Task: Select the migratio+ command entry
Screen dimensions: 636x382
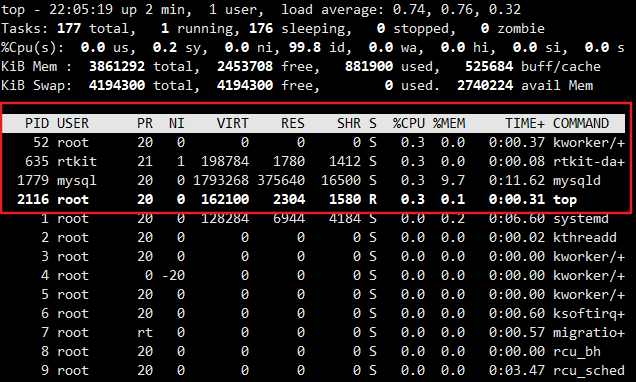Action: 589,333
